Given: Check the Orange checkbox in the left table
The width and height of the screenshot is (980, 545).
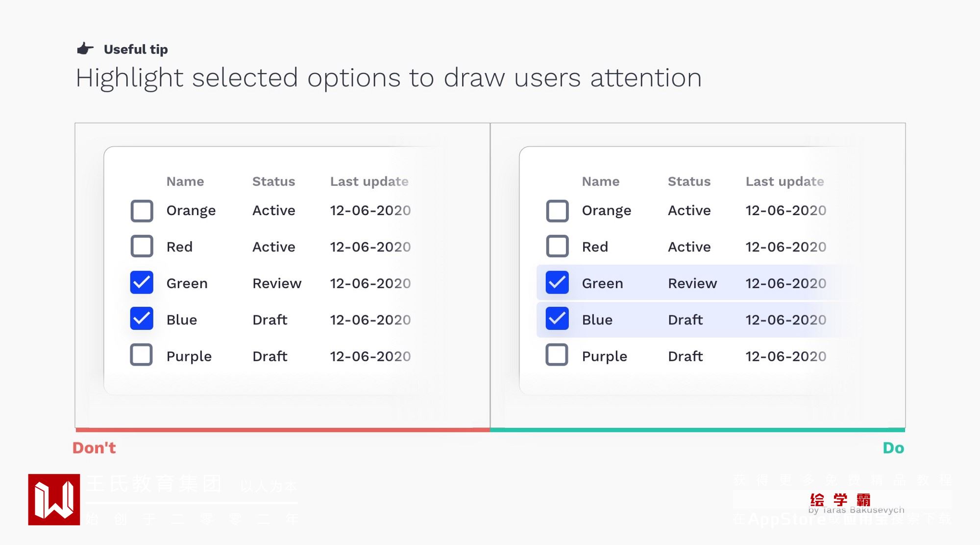Looking at the screenshot, I should click(142, 211).
